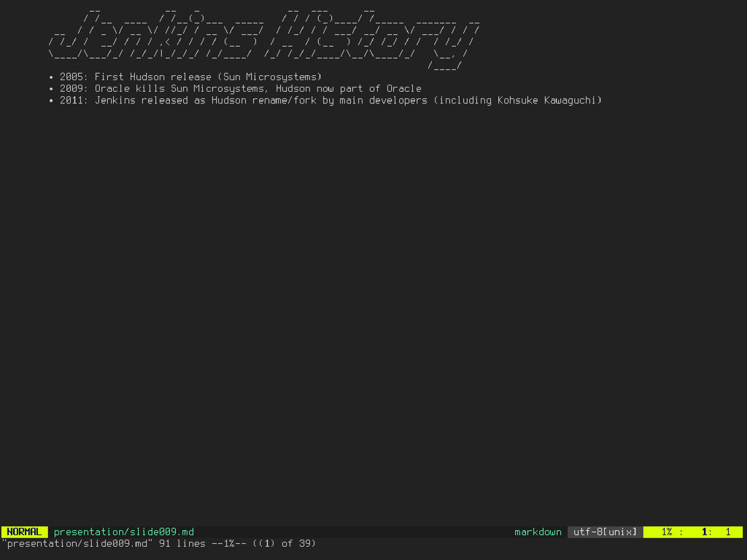Click the bold line number in statusline
Screen dimensions: 747x560
(x=704, y=532)
